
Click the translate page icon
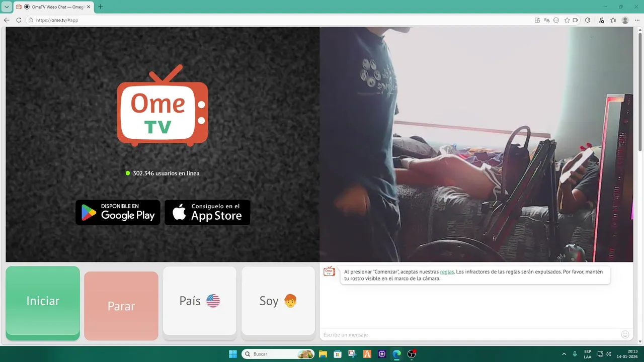point(547,20)
